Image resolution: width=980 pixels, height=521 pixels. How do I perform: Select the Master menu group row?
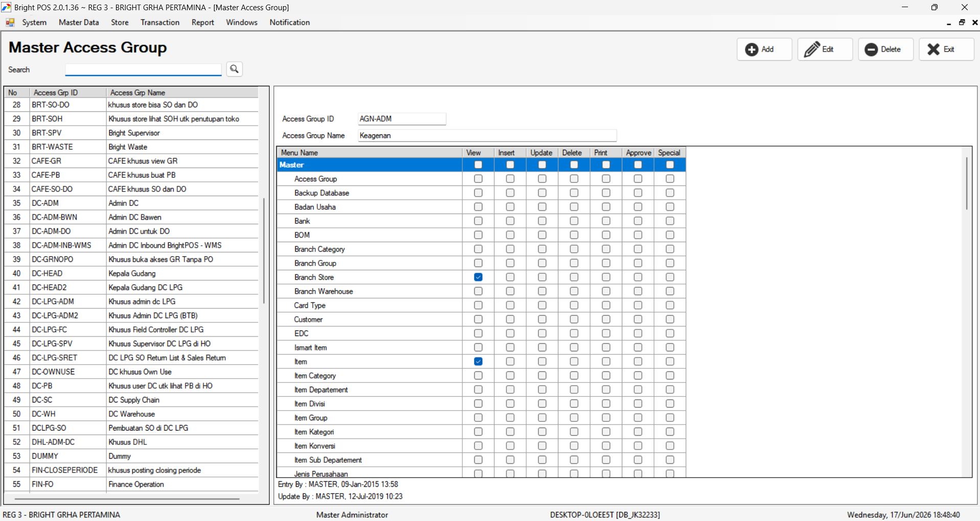pos(481,165)
